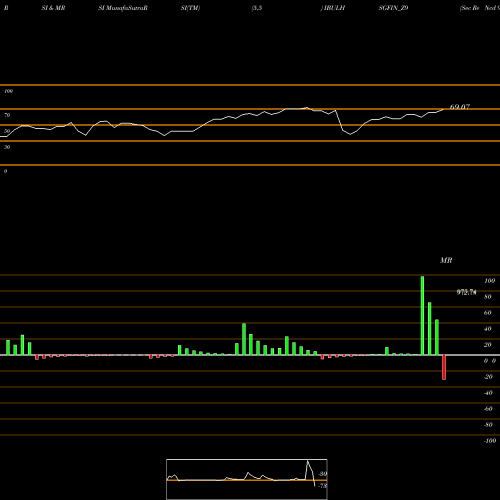
Task: Click the 'SI MunafaSutraR' header text
Action: click(123, 8)
